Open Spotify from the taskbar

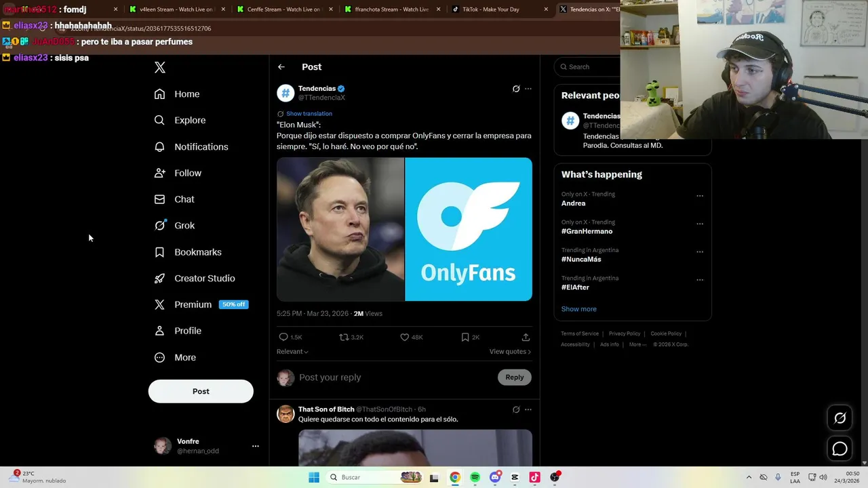point(475,477)
